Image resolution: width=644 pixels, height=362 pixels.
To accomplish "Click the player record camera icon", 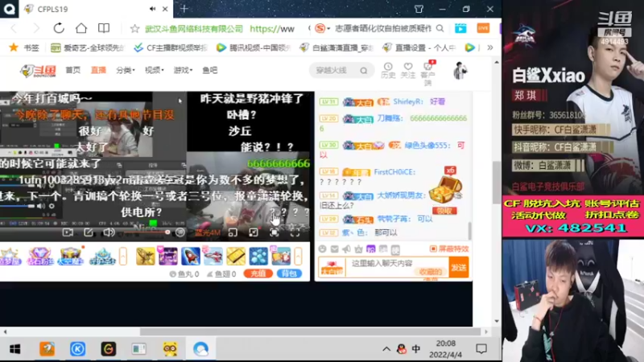I will tap(68, 232).
